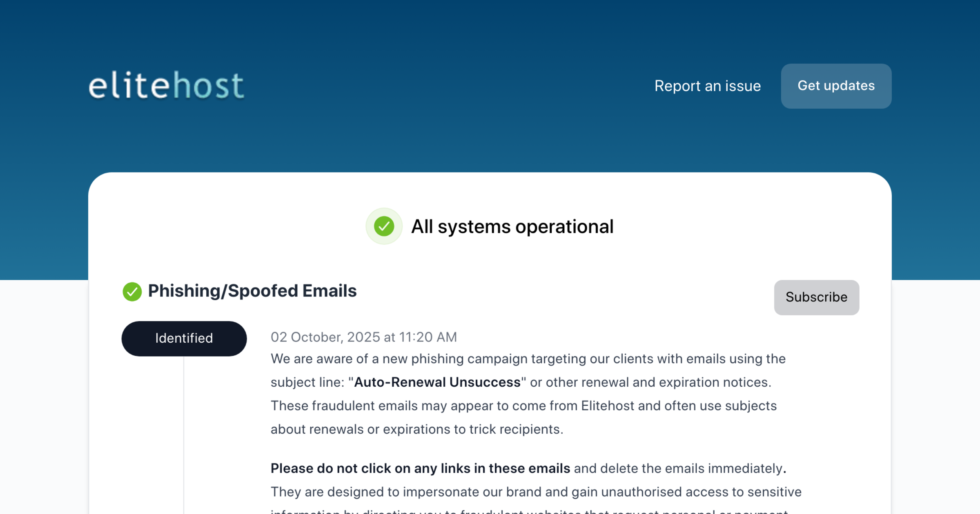Screen dimensions: 980x514
Task: Open the Report an issue menu item
Action: click(x=708, y=86)
